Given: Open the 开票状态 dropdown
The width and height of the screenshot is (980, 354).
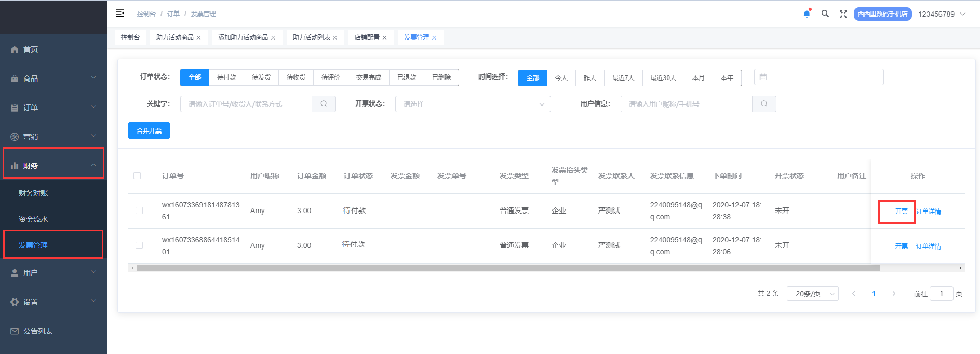Looking at the screenshot, I should tap(473, 104).
